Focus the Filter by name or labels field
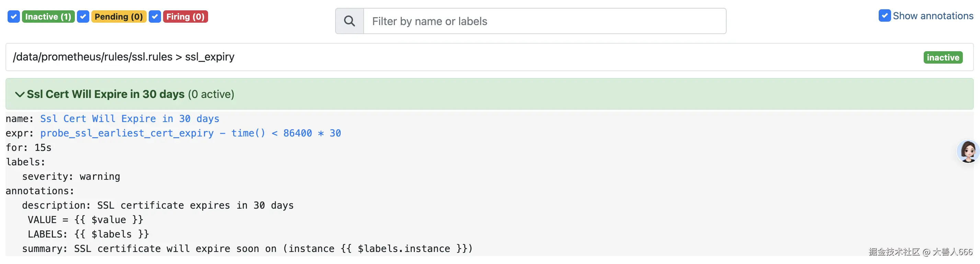This screenshot has width=980, height=264. 544,21
